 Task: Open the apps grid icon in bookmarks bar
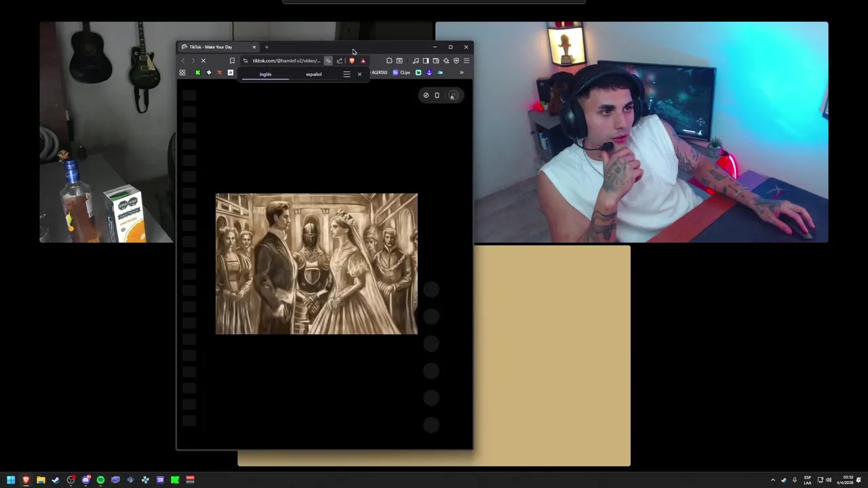[182, 73]
